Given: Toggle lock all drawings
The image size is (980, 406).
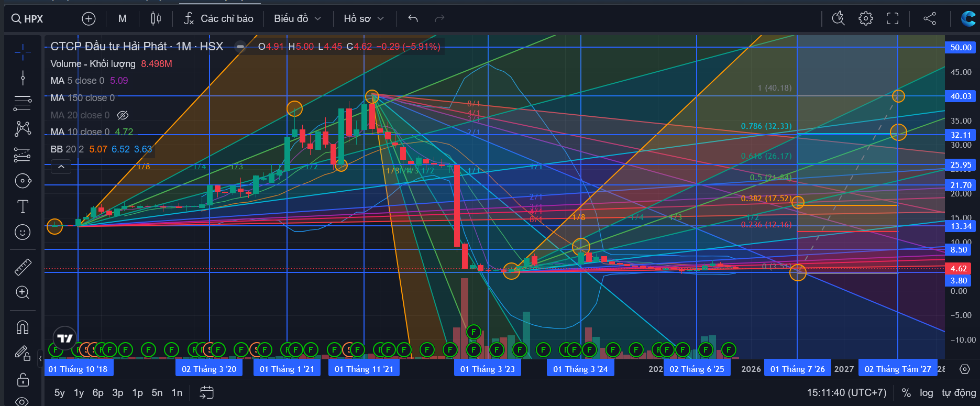Looking at the screenshot, I should pyautogui.click(x=23, y=379).
